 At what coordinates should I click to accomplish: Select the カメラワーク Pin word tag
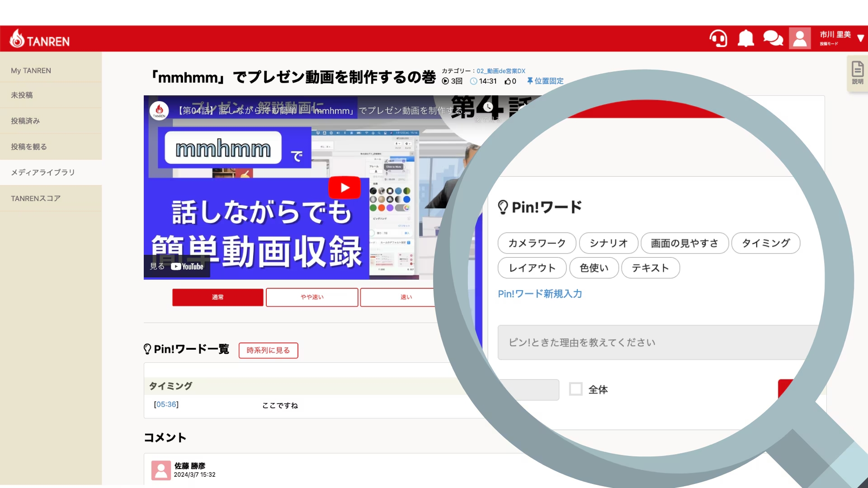537,244
